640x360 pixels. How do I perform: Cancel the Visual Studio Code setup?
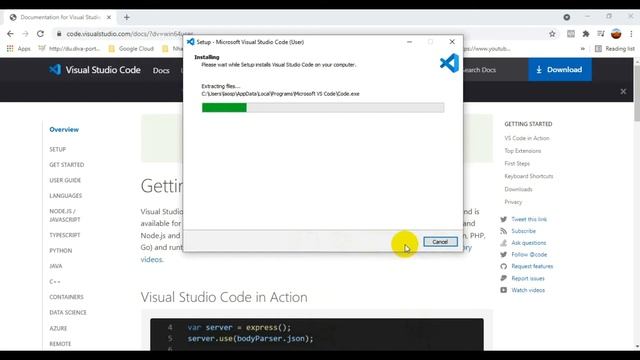pos(440,242)
